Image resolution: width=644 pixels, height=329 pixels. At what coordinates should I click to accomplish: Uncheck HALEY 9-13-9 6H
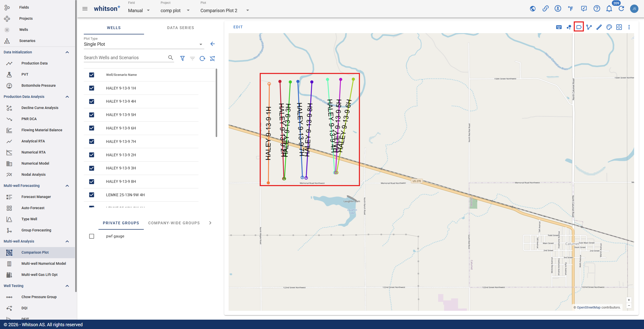tap(92, 128)
